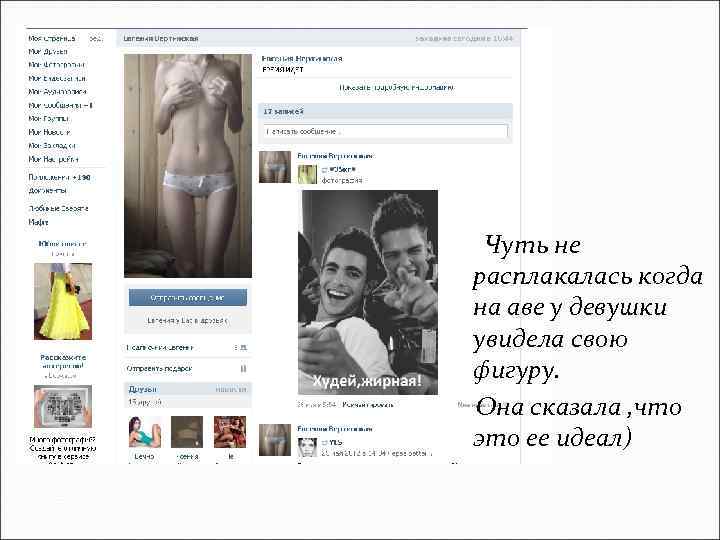
Task: Go to Мои фотографии
Action: [56, 65]
